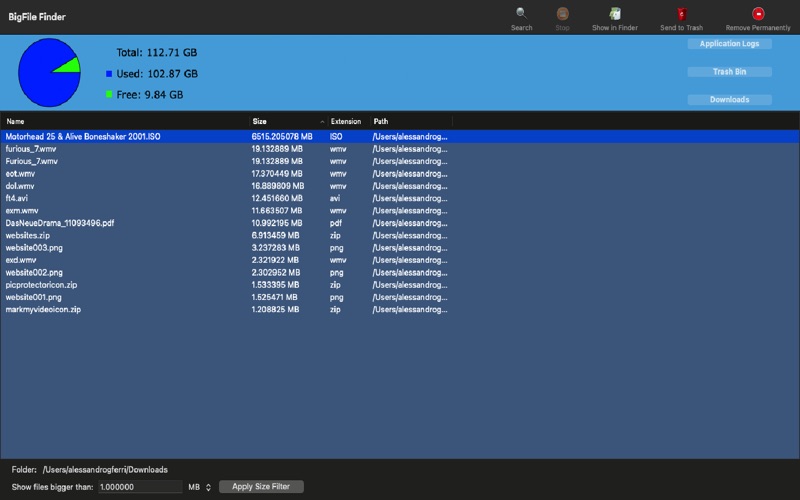Viewport: 800px width, 500px height.
Task: Click the Total: 112.71 GB label
Action: 157,53
